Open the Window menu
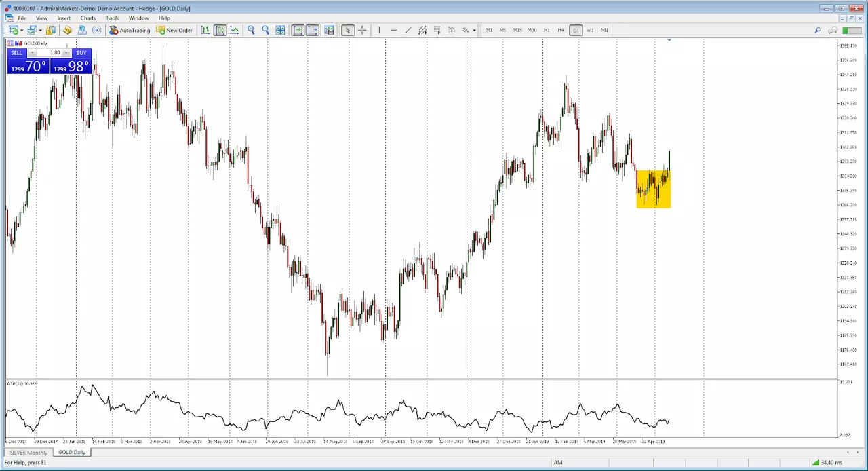 138,18
